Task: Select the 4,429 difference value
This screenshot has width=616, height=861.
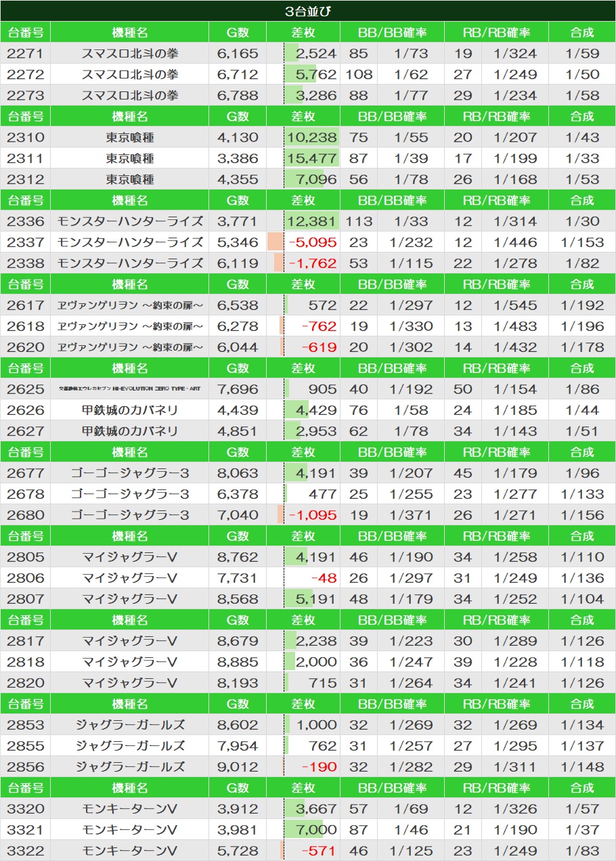Action: click(316, 410)
